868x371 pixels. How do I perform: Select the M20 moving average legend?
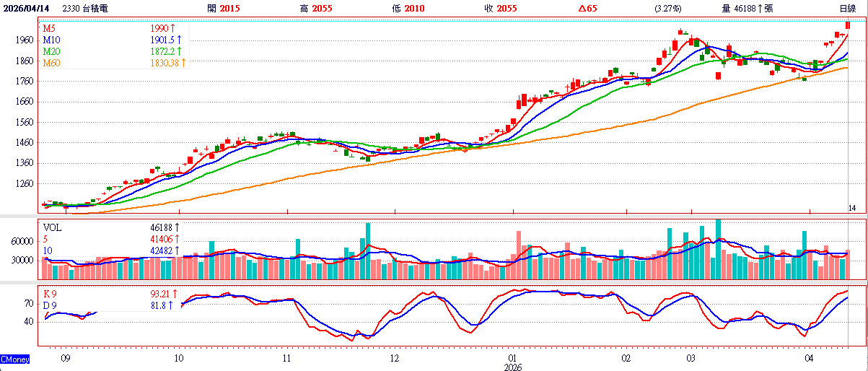(51, 51)
